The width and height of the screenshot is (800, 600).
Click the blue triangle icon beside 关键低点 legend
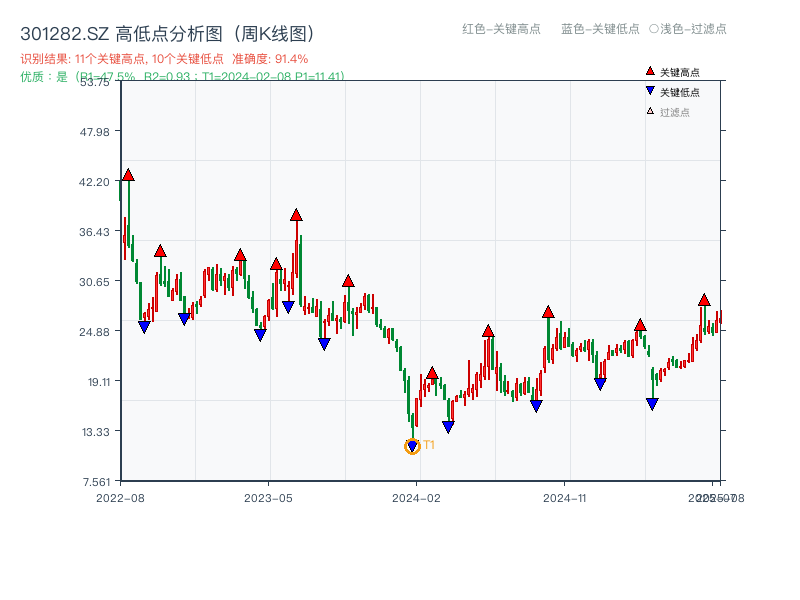(x=650, y=91)
